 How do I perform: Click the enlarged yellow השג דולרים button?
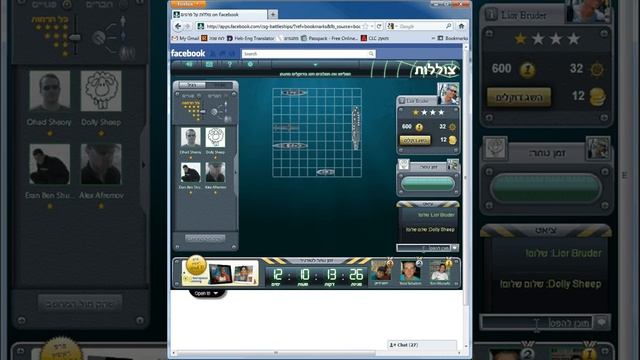point(519,98)
